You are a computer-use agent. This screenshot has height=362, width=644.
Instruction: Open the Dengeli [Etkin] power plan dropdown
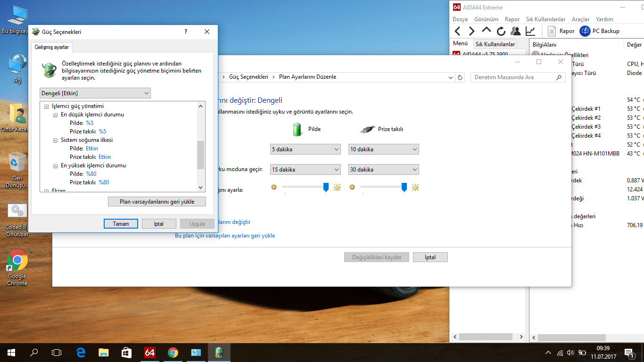click(x=95, y=93)
